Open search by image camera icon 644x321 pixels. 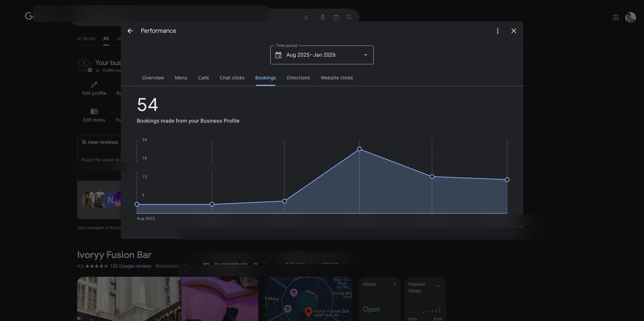336,17
